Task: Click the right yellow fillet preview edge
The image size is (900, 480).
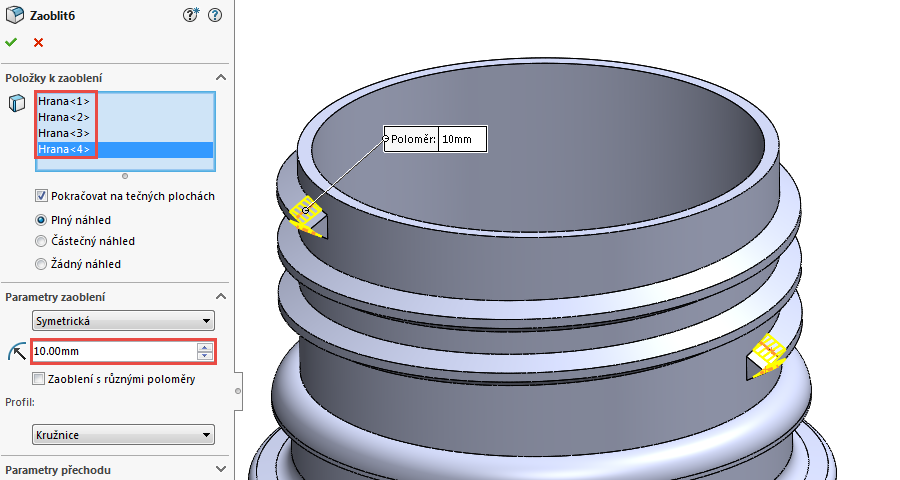Action: 768,353
